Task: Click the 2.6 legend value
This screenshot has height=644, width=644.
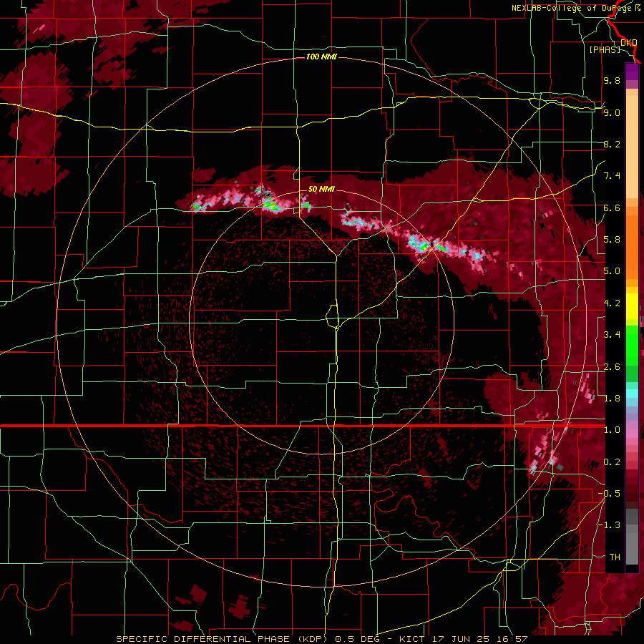Action: pos(612,367)
